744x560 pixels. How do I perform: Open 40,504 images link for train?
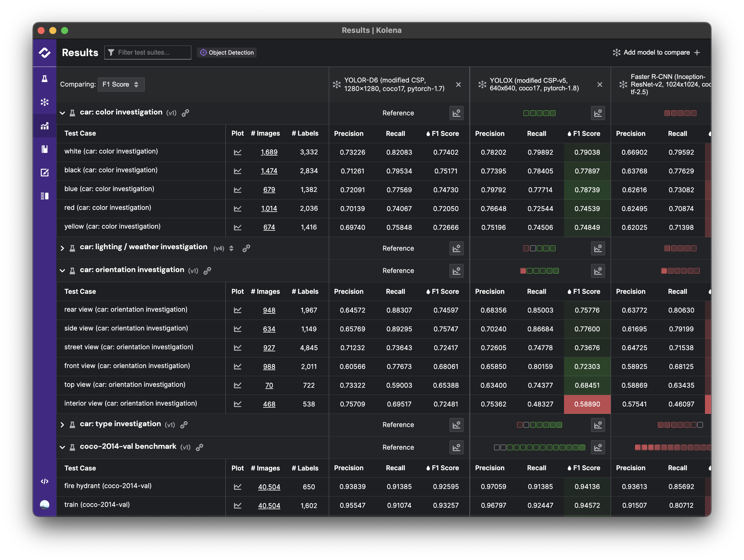coord(269,505)
